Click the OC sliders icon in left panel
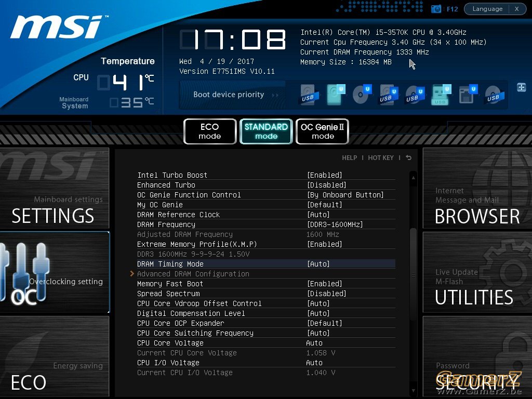This screenshot has height=399, width=532. [x=25, y=273]
